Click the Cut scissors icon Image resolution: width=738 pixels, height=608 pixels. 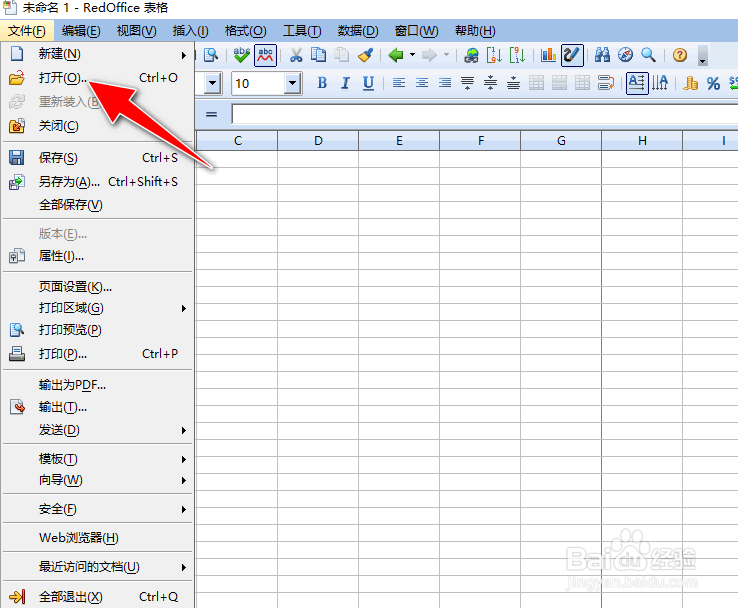pos(296,56)
